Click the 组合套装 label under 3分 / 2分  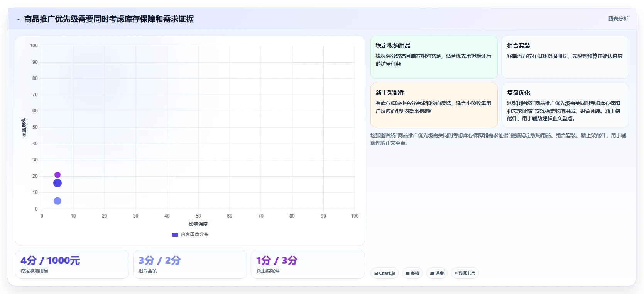[148, 271]
